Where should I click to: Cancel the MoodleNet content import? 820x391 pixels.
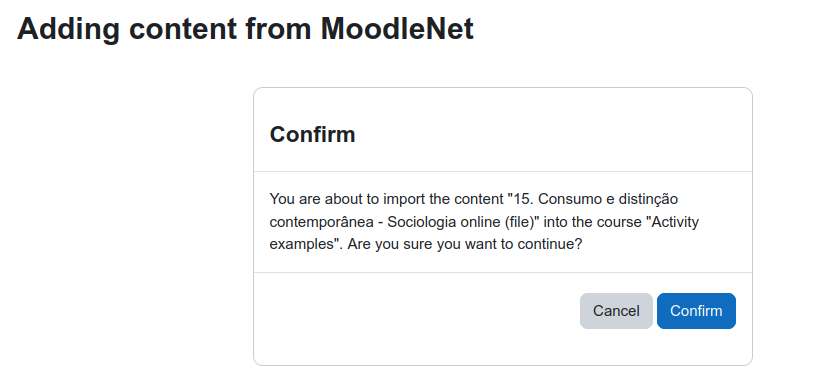coord(616,311)
